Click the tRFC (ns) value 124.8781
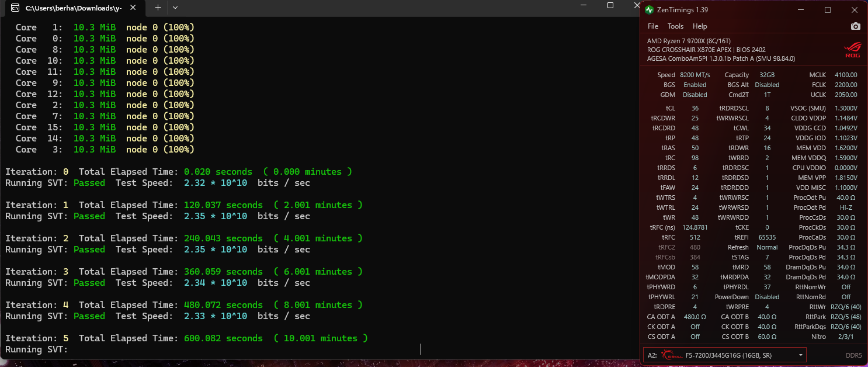 (x=695, y=227)
